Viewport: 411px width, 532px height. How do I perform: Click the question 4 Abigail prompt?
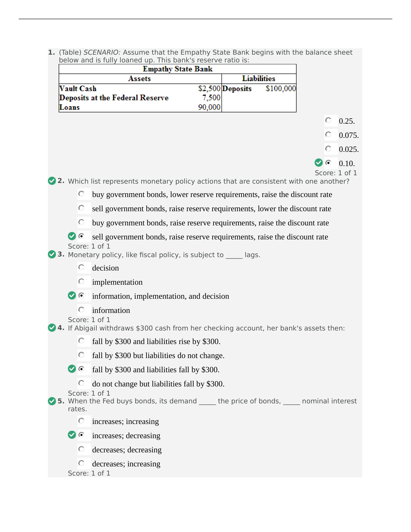[206, 328]
